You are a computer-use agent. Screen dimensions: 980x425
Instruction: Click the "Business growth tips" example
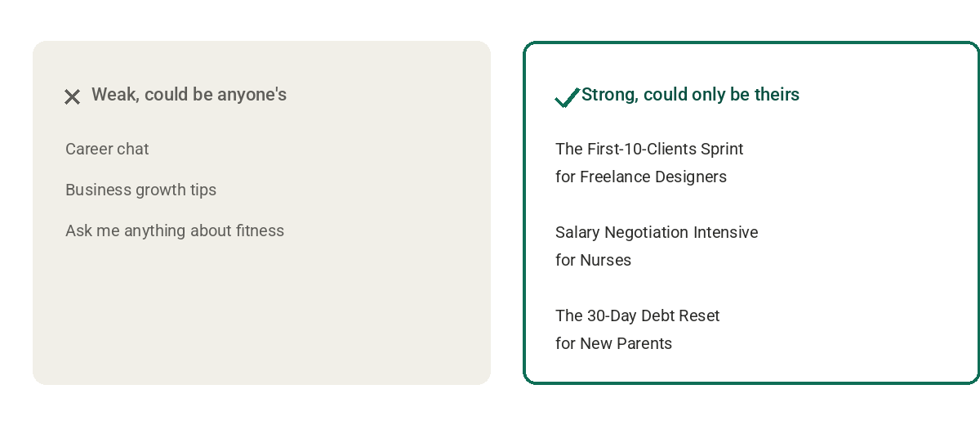140,190
